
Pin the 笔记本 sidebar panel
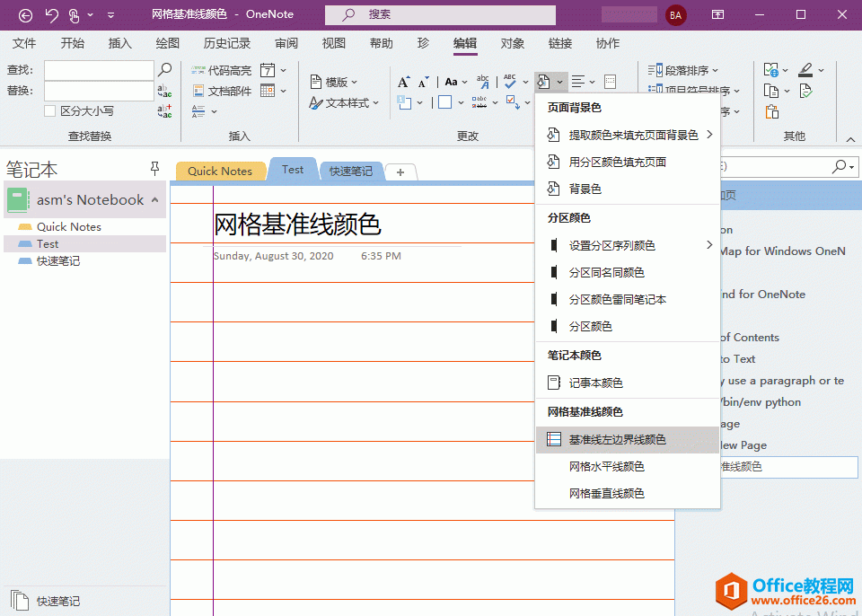(155, 168)
